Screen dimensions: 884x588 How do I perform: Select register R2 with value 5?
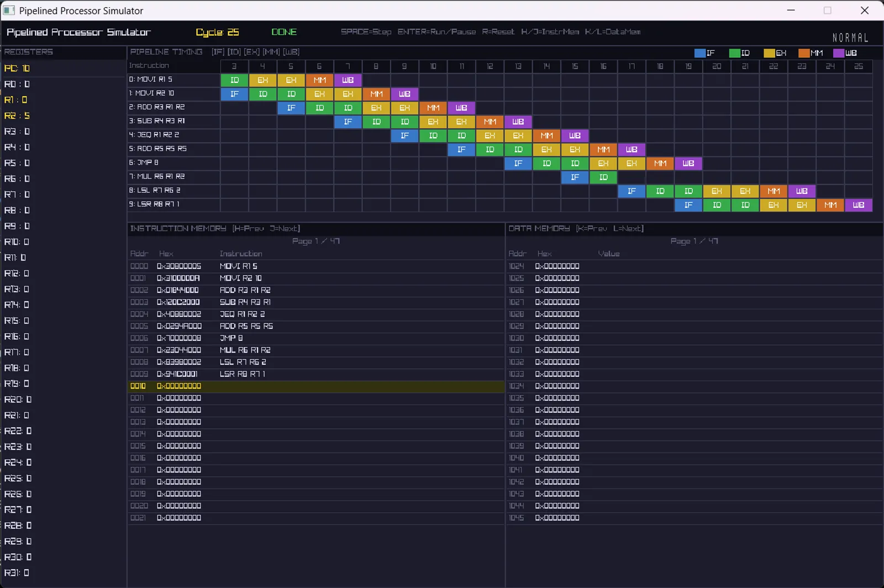point(17,116)
